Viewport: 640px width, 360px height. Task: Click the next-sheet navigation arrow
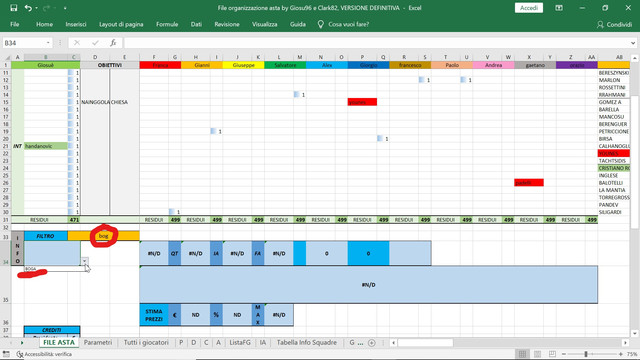tap(22, 343)
